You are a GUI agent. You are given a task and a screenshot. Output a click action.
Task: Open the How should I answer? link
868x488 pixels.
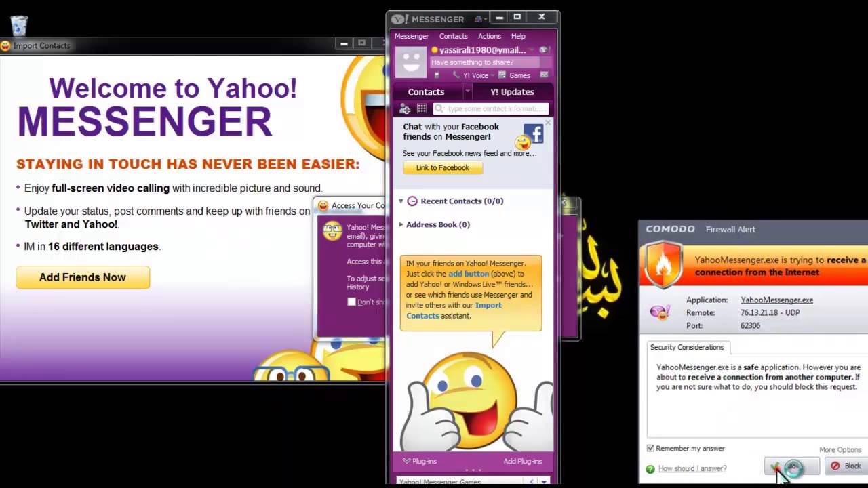tap(692, 468)
